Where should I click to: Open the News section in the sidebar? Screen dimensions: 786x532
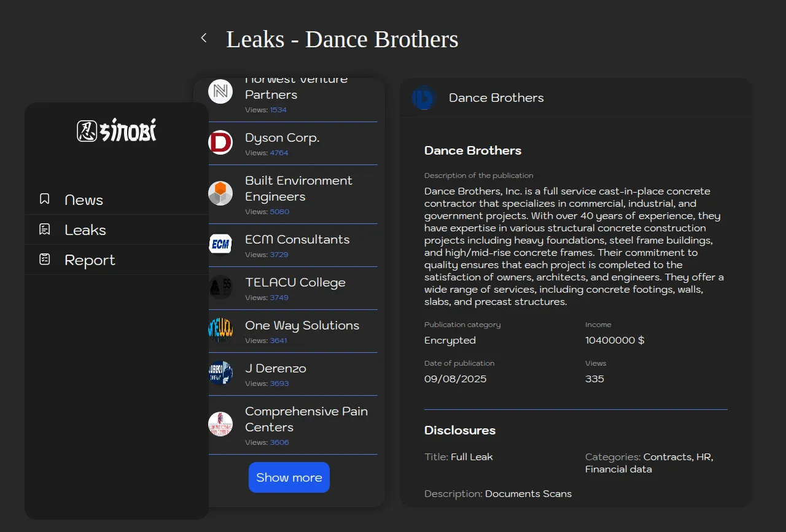tap(84, 200)
